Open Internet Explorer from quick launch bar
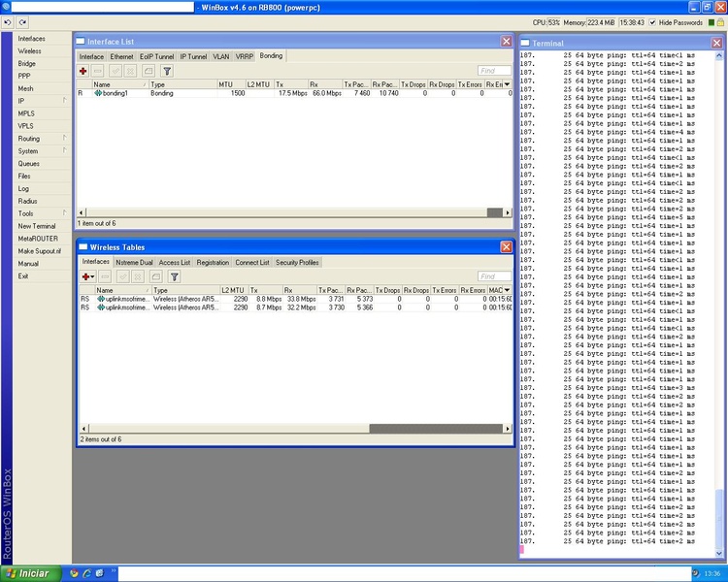Viewport: 728px width, 582px height. pos(86,573)
